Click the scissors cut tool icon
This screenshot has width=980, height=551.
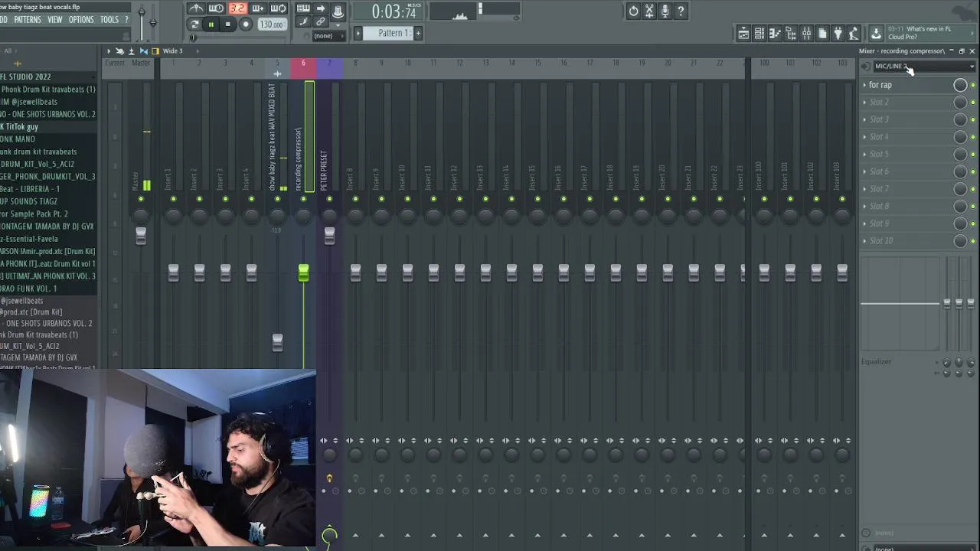click(649, 11)
